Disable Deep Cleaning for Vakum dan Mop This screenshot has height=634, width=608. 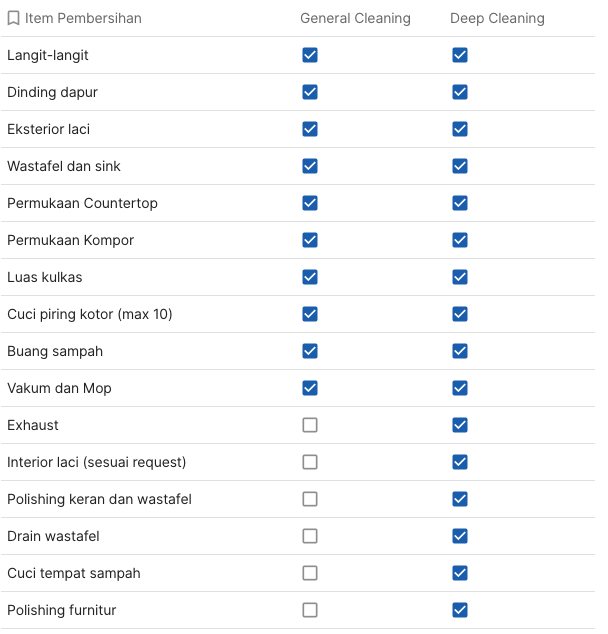[x=460, y=388]
